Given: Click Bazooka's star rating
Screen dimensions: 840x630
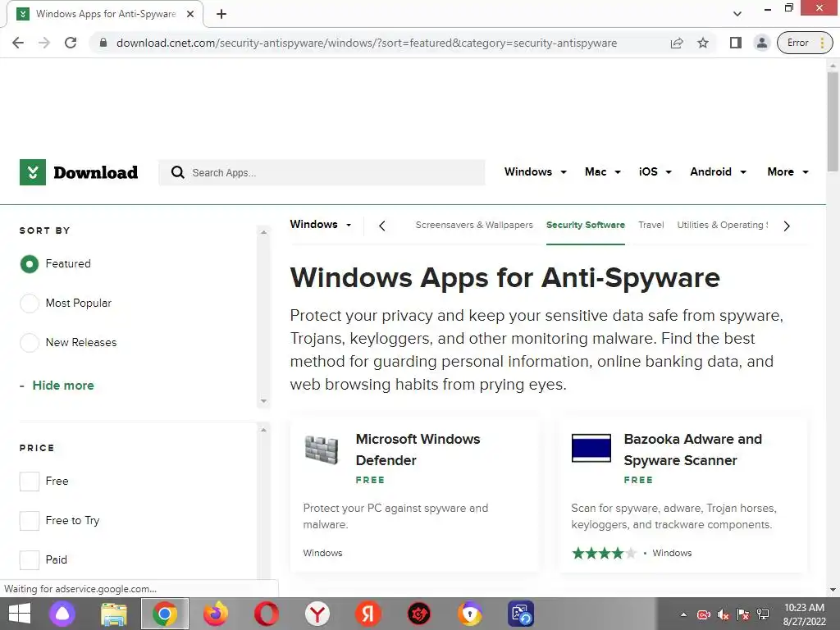Looking at the screenshot, I should 604,553.
